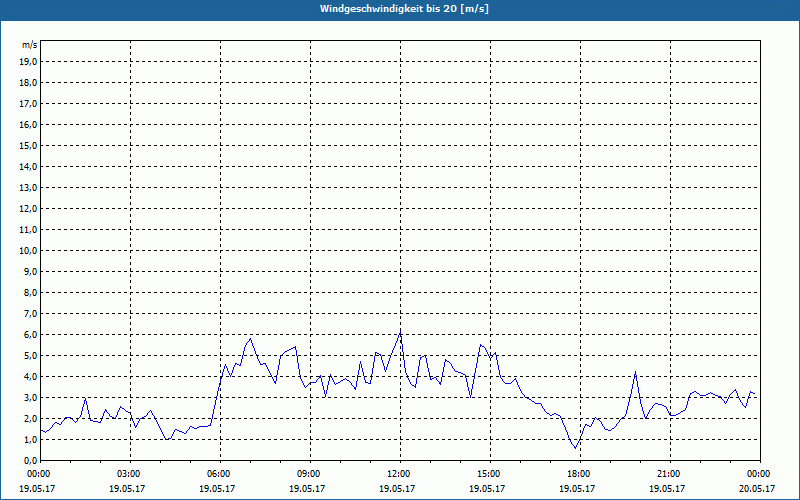Click the 3,0 y-axis label
This screenshot has width=800, height=500.
30,397
